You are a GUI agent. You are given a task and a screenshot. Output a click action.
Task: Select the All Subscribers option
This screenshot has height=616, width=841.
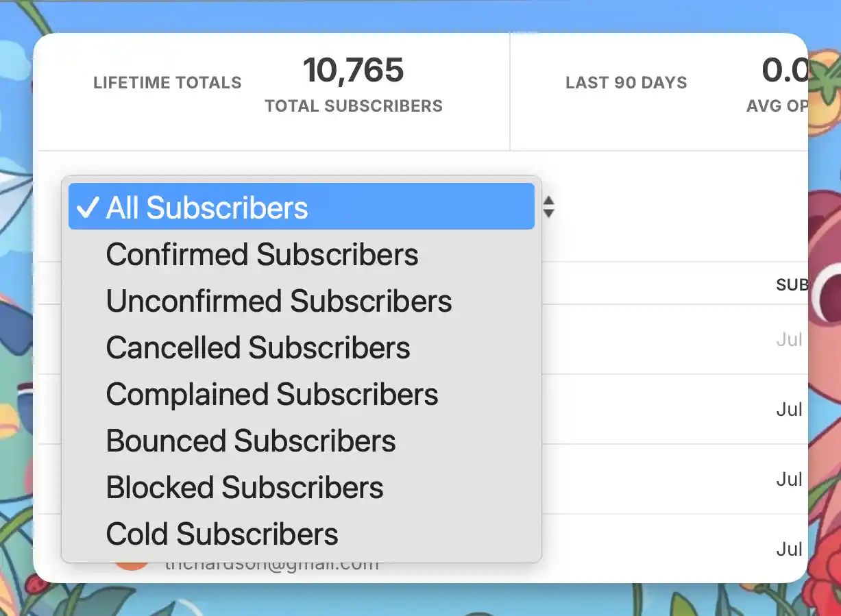pyautogui.click(x=207, y=208)
